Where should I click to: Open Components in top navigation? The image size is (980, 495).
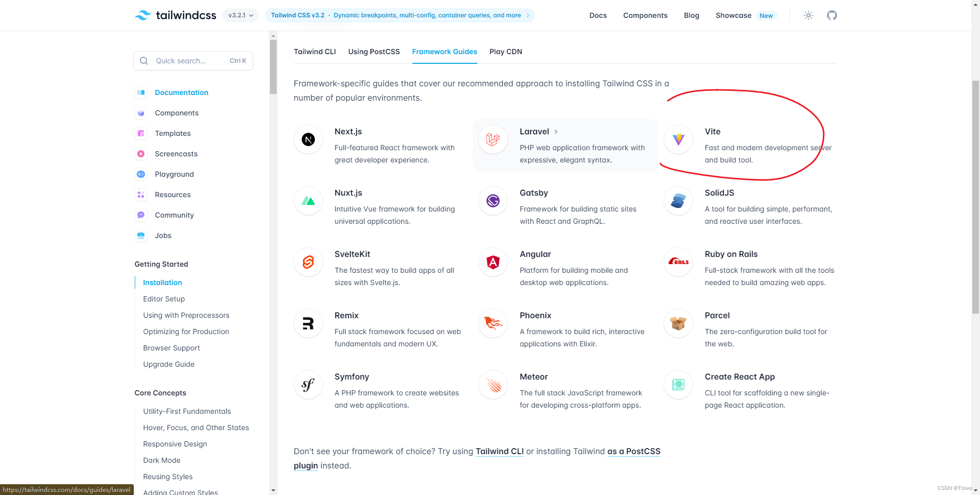[x=645, y=15]
